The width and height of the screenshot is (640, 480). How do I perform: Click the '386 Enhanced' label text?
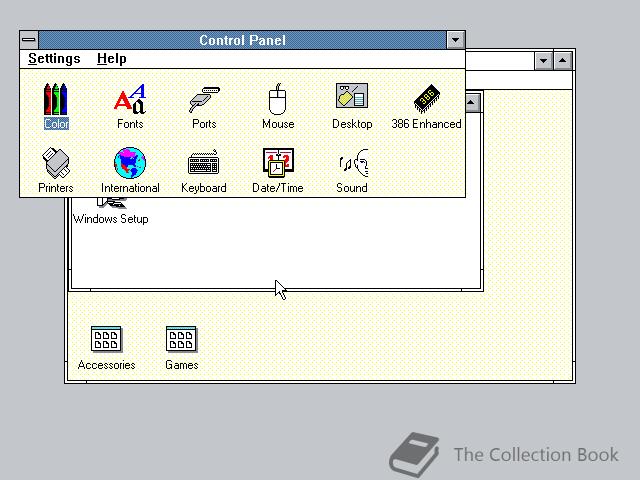[427, 124]
